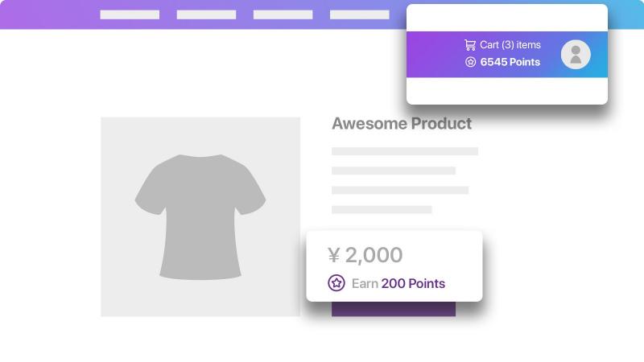Viewport: 644px width, 362px height.
Task: Click the star badge next to Earn
Action: 336,283
